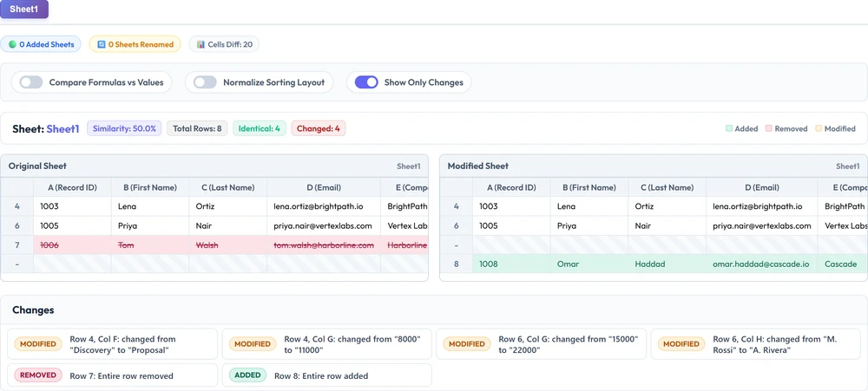Click Ortiz cell in Modified Sheet
This screenshot has width=868, height=391.
point(667,206)
